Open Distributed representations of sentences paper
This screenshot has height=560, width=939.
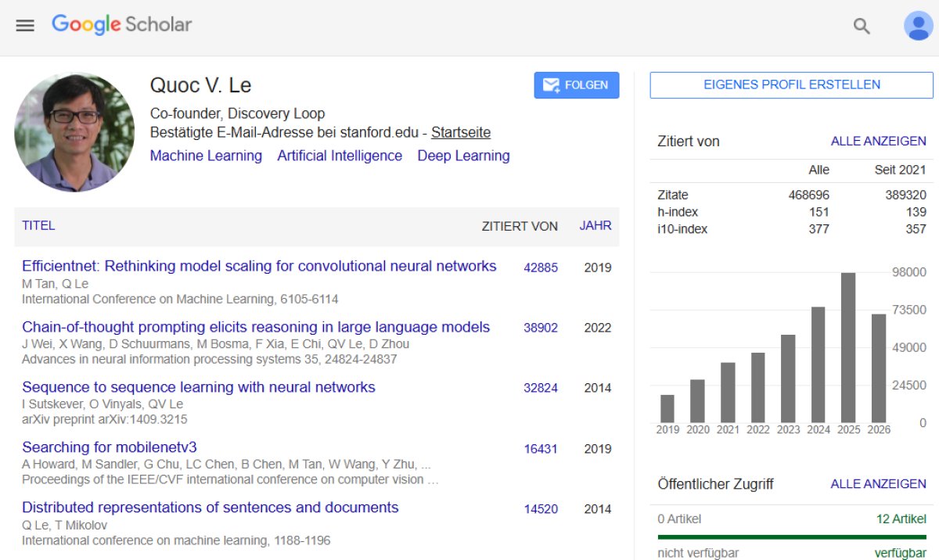click(210, 508)
